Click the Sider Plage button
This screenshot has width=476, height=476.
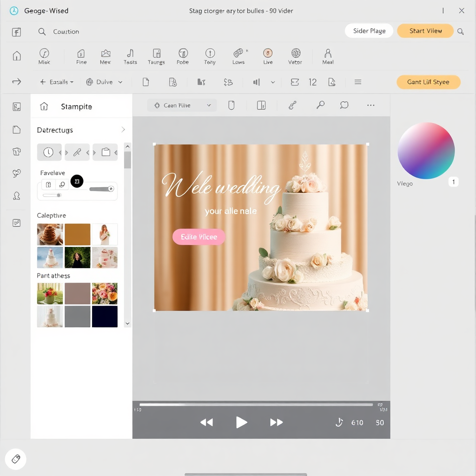[x=369, y=31]
